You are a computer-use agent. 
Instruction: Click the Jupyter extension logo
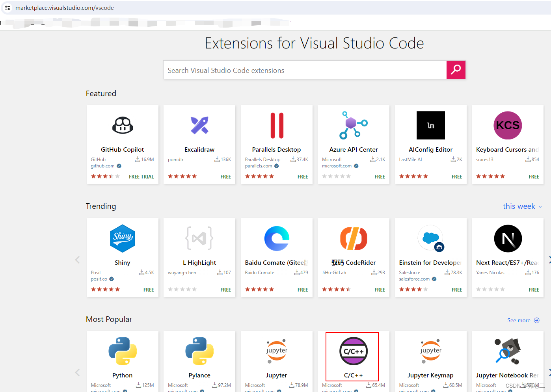point(277,351)
